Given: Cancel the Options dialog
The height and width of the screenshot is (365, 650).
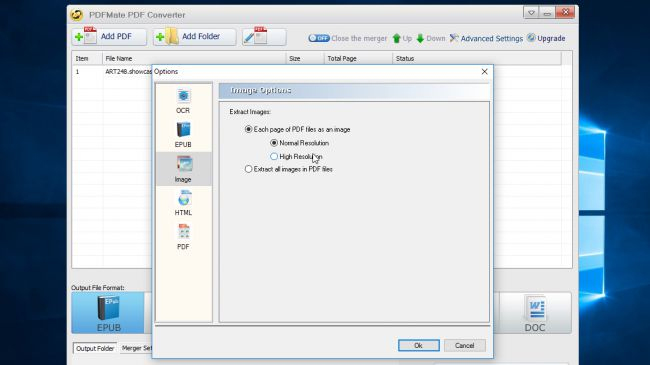Looking at the screenshot, I should coord(464,346).
